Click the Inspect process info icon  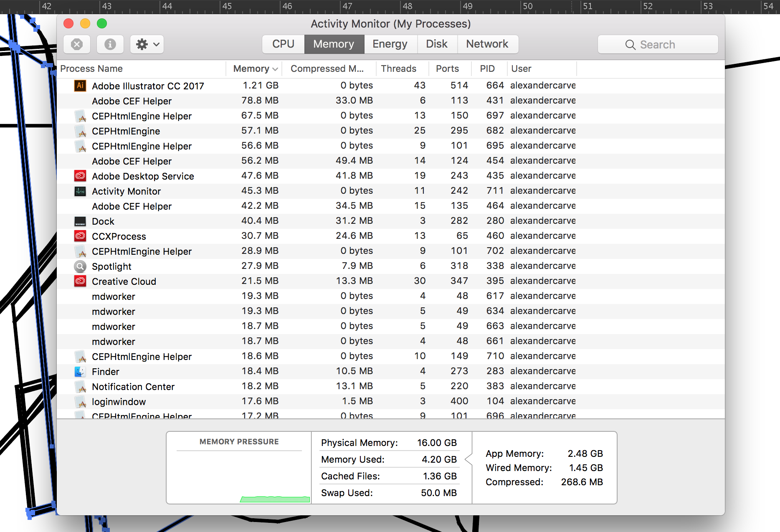tap(110, 44)
